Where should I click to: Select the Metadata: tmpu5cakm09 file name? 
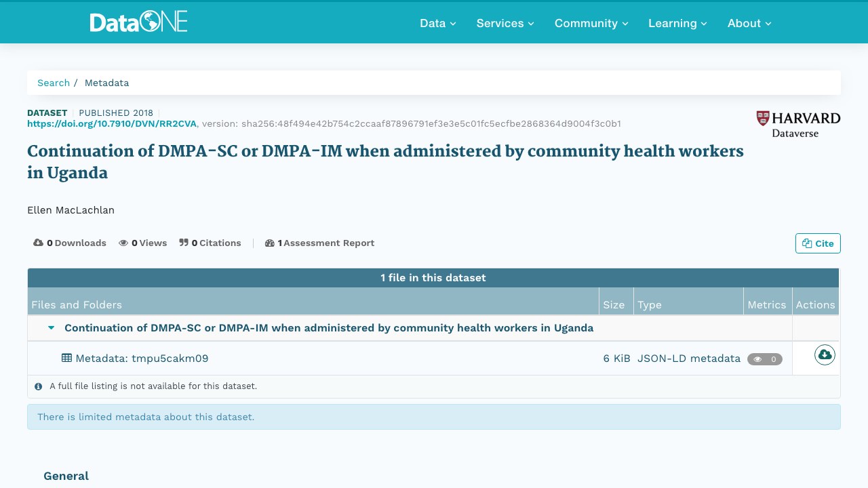[142, 358]
